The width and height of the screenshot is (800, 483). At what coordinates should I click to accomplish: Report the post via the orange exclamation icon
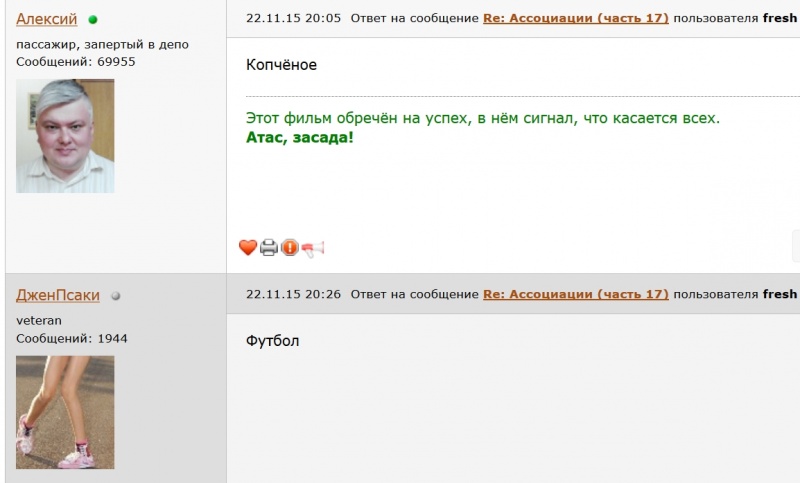coord(290,247)
